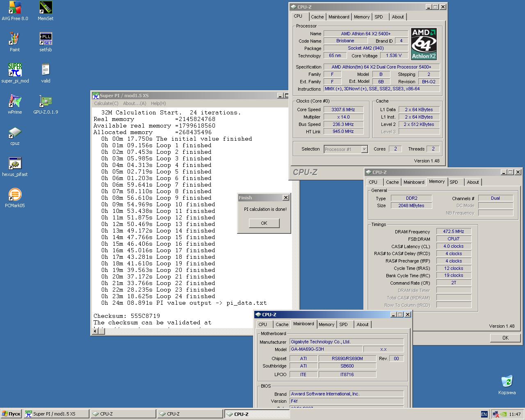Open Cache tab in Memory CPU-Z window
The image size is (525, 420).
(x=392, y=182)
